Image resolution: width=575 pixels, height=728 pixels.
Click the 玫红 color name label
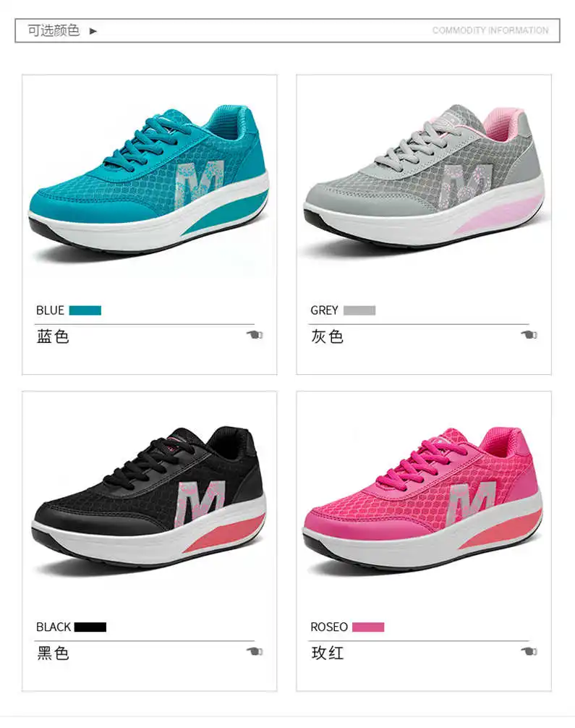click(328, 653)
